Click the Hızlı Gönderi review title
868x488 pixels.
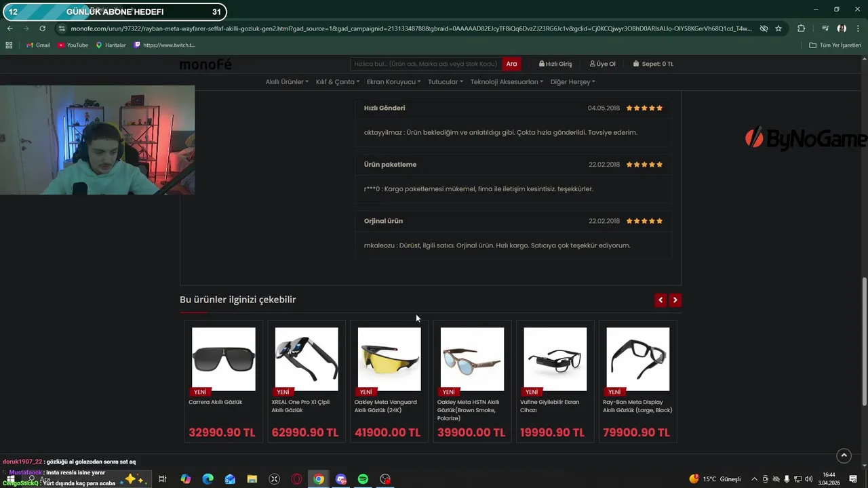[384, 108]
